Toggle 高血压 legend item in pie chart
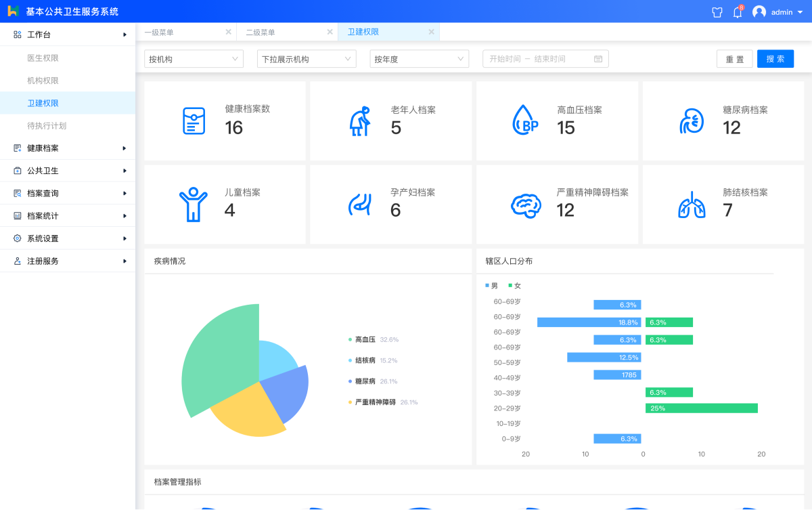The image size is (812, 510). (365, 339)
